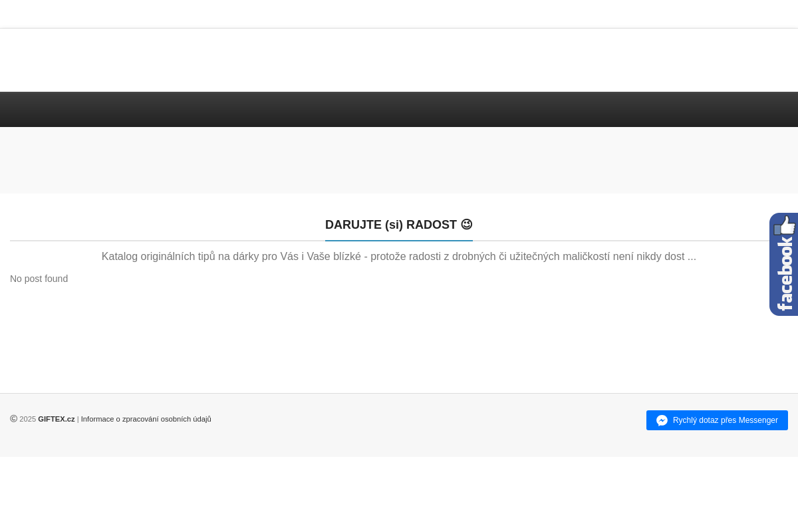Click the Messenger logo icon in footer
The width and height of the screenshot is (798, 532).
click(662, 420)
